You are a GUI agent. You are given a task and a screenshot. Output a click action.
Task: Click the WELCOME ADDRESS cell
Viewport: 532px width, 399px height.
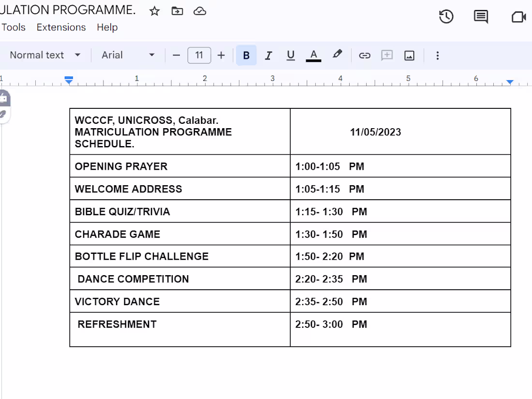(180, 189)
